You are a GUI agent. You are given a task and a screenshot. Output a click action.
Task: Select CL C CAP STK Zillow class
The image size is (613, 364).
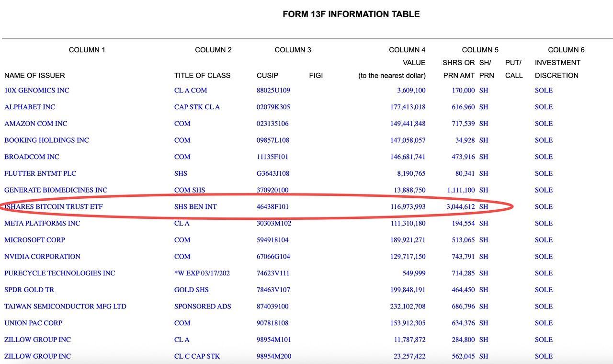coord(197,356)
